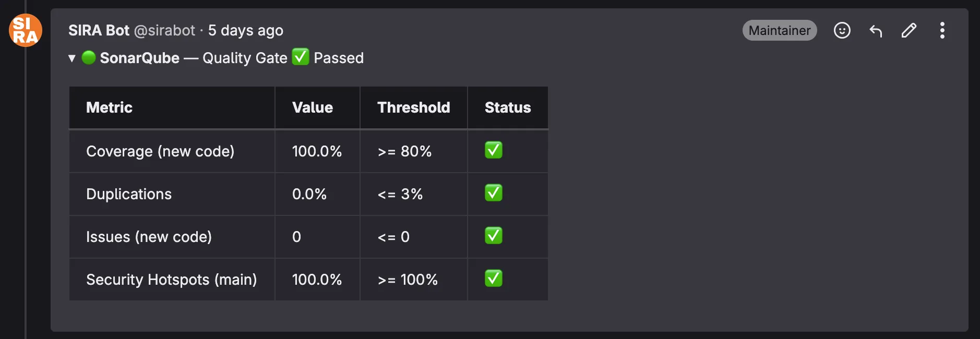Click the SIRA Bot avatar
The image size is (980, 339).
click(25, 30)
